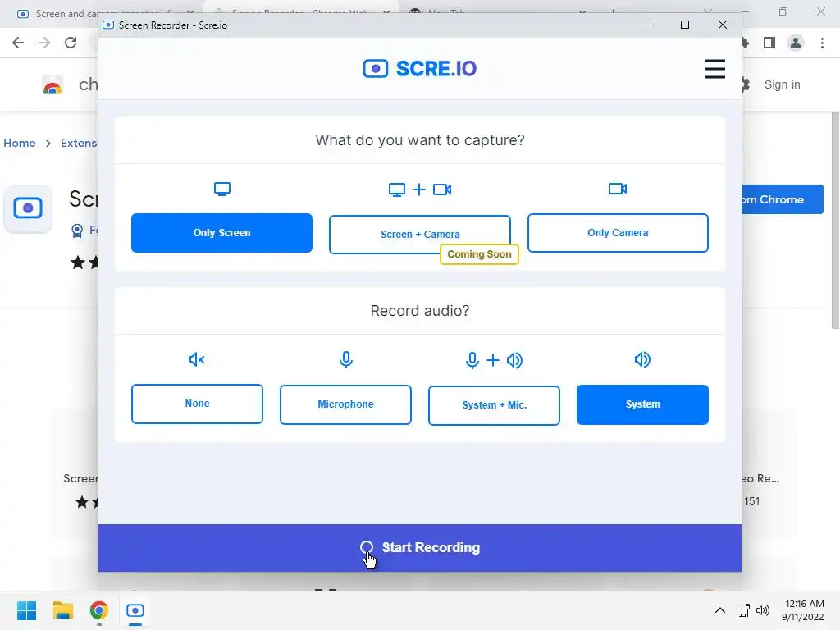Open the Home breadcrumb link in Chrome

[x=20, y=143]
